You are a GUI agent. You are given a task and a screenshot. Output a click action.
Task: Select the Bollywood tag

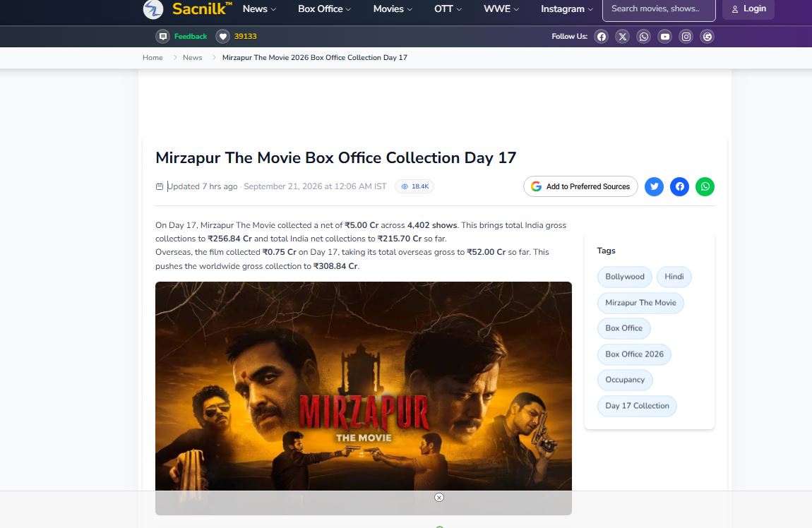coord(625,277)
